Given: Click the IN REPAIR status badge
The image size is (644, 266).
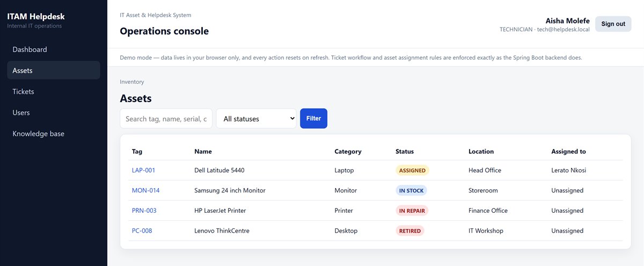Looking at the screenshot, I should point(412,211).
